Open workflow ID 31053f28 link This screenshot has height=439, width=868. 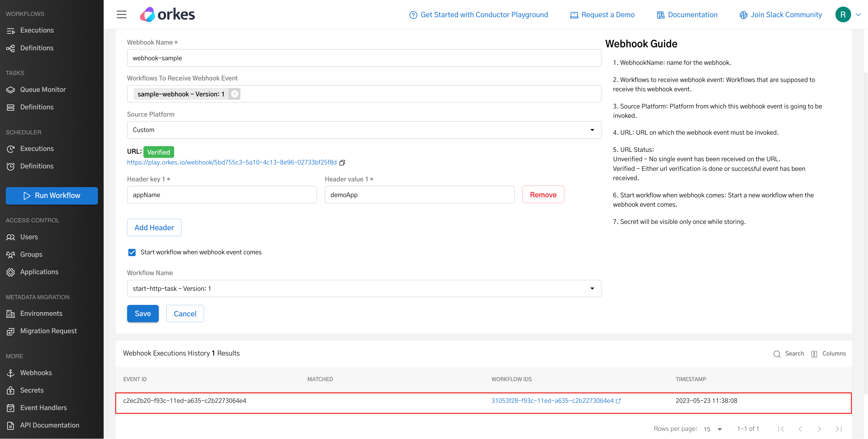coord(553,401)
